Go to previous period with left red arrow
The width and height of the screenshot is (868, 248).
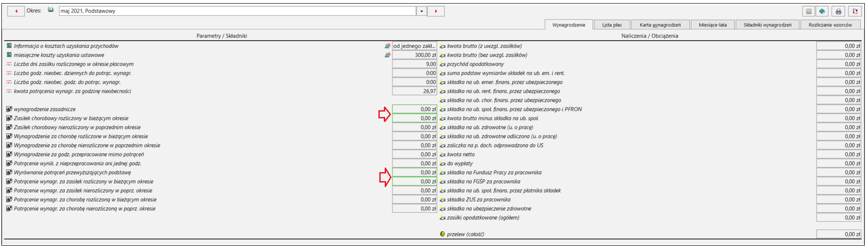point(16,11)
